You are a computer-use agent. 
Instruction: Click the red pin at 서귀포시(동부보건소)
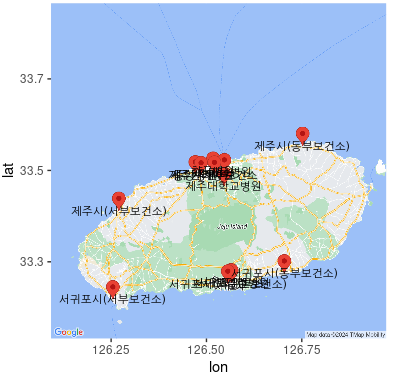pos(284,262)
